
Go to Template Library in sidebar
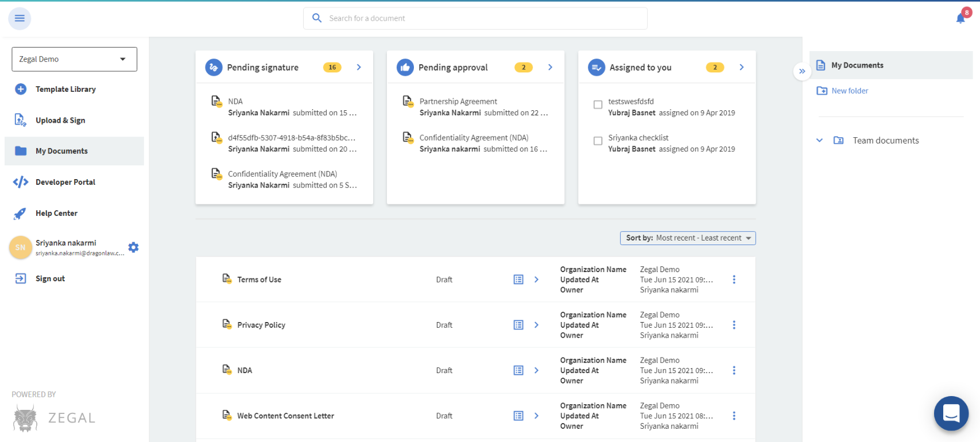65,89
